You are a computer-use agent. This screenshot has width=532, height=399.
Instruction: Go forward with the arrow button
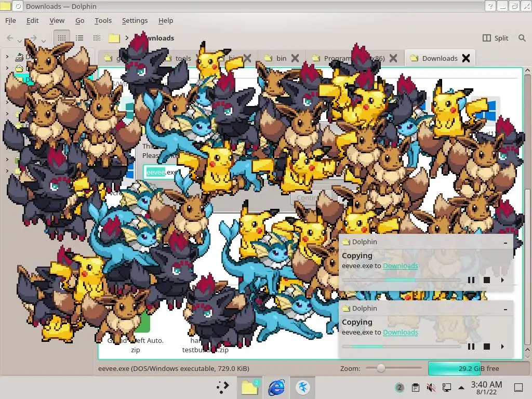click(34, 38)
